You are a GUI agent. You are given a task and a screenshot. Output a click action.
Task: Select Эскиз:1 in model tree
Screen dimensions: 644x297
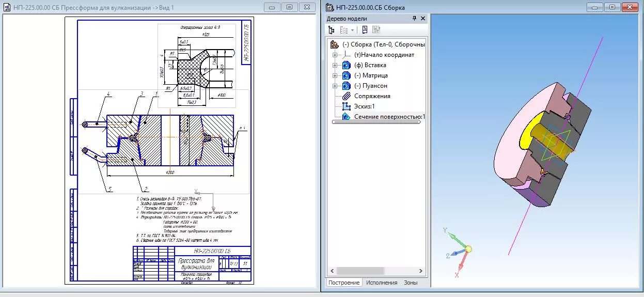365,106
